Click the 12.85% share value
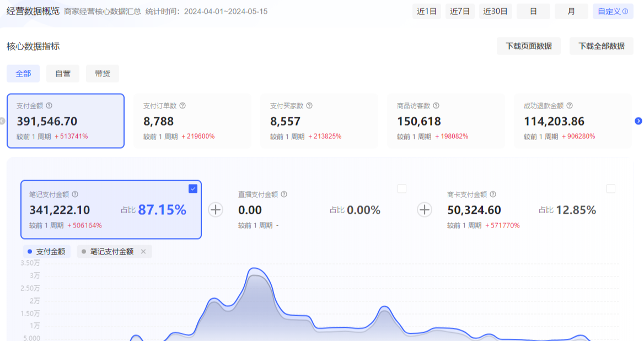The width and height of the screenshot is (644, 341). click(576, 210)
